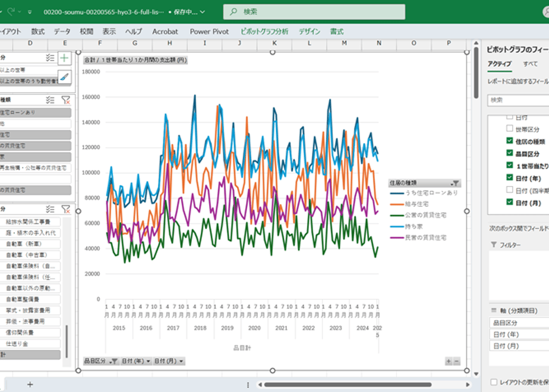Viewport: 549px width, 392px height.
Task: Uncheck the 住居の種類 field checkbox
Action: [x=510, y=141]
